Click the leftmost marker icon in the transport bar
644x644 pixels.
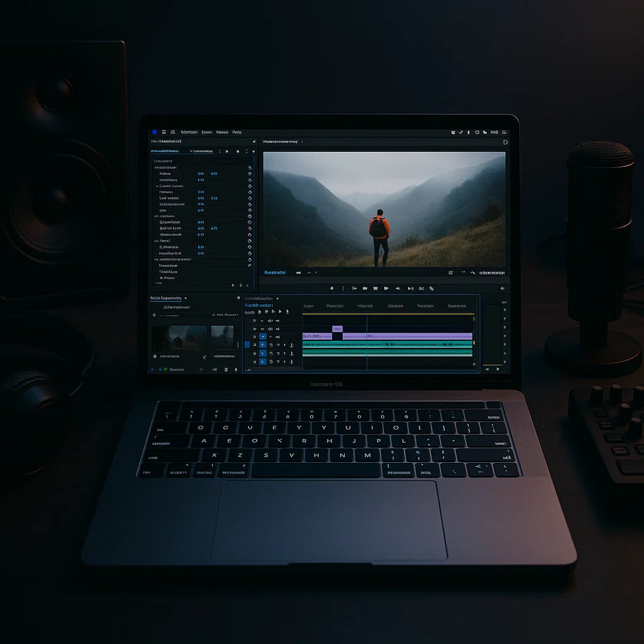pyautogui.click(x=331, y=288)
